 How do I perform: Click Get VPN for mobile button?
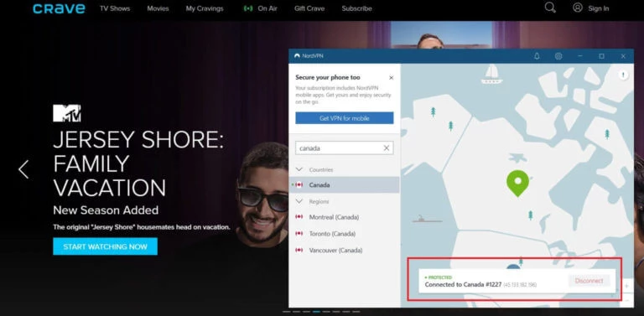click(344, 118)
